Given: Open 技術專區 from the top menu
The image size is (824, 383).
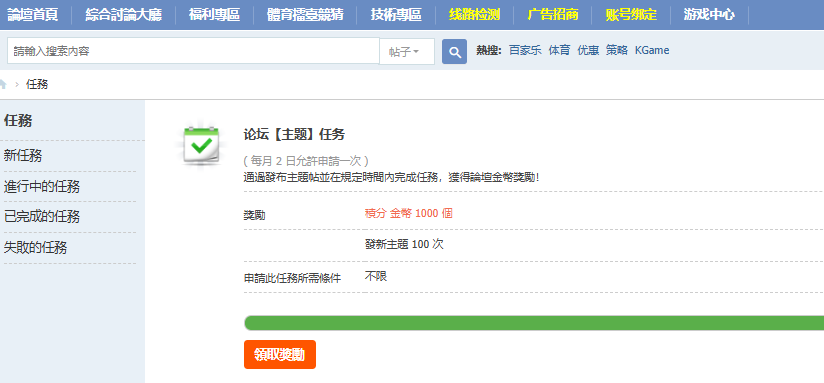Looking at the screenshot, I should (x=396, y=15).
